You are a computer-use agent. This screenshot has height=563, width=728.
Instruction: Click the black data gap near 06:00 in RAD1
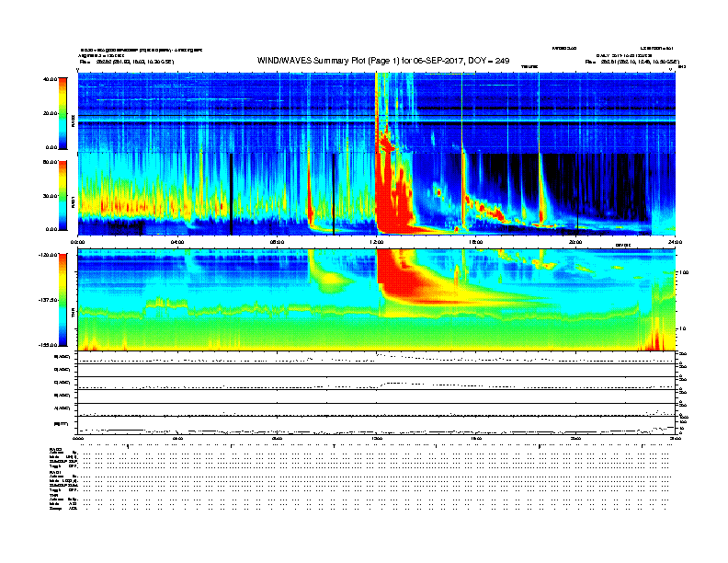(x=232, y=194)
